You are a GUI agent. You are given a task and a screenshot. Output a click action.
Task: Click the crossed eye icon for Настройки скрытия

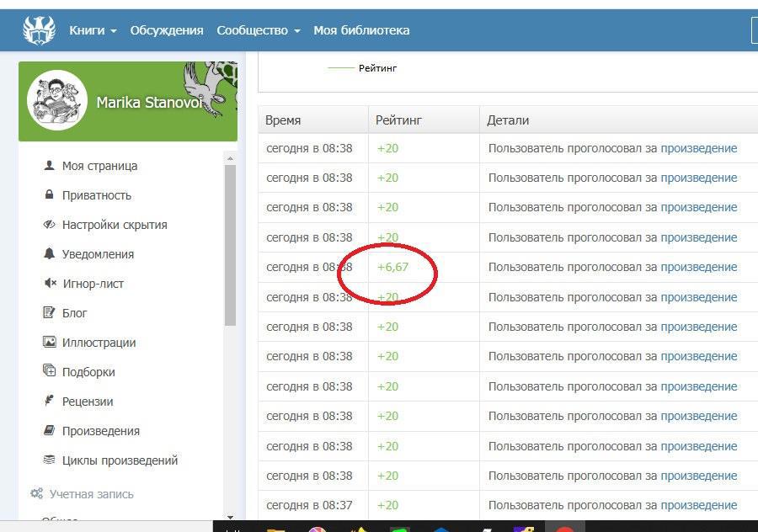(49, 225)
